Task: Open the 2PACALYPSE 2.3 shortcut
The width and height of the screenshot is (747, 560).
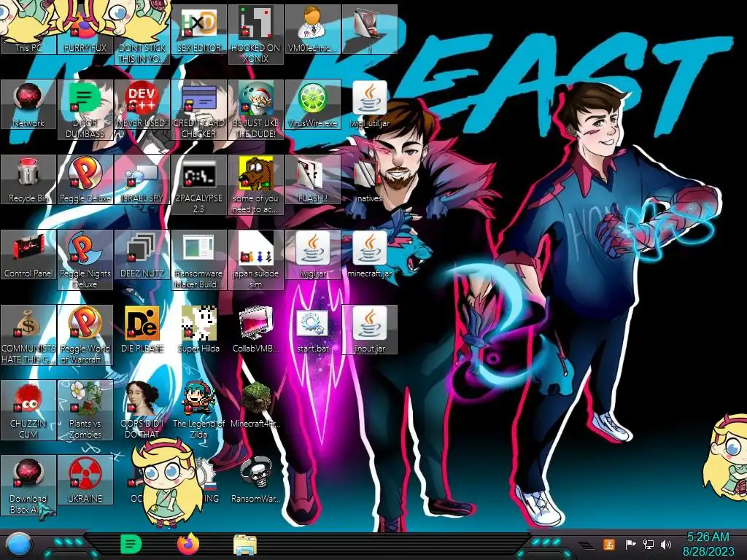Action: pos(199,184)
